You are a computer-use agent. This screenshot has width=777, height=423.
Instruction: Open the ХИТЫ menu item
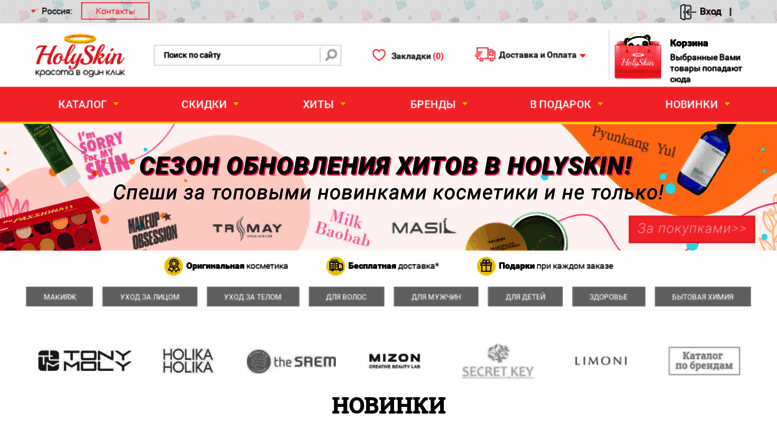click(x=318, y=104)
